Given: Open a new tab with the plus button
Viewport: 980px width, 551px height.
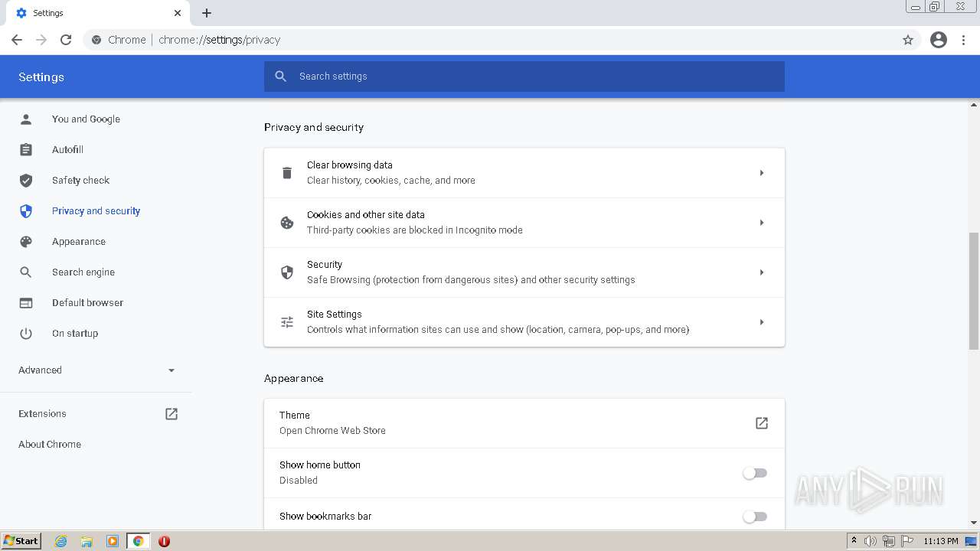Looking at the screenshot, I should [x=207, y=13].
